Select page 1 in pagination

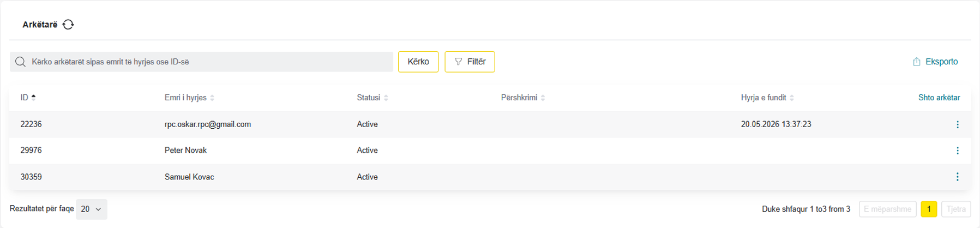pos(929,209)
